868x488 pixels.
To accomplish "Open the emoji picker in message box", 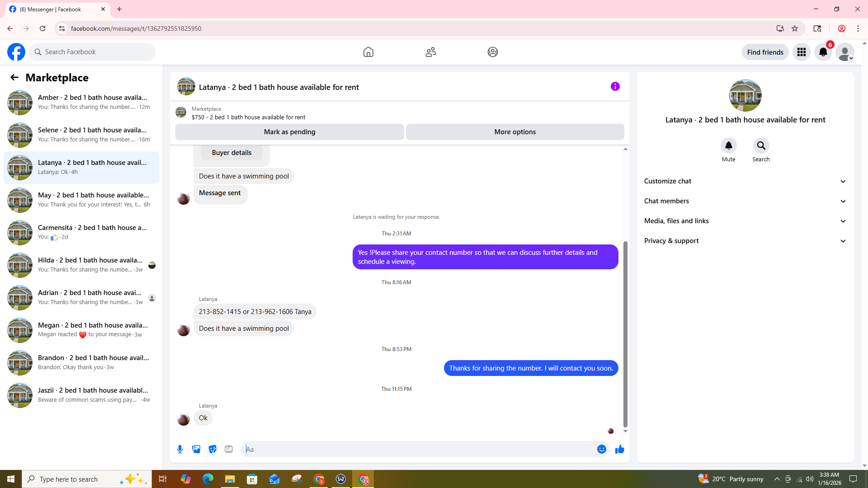I will coord(601,449).
